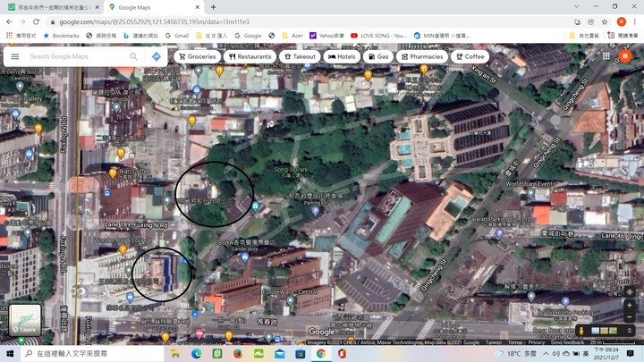
Task: Open the Google account avatar in Maps
Action: 625,56
